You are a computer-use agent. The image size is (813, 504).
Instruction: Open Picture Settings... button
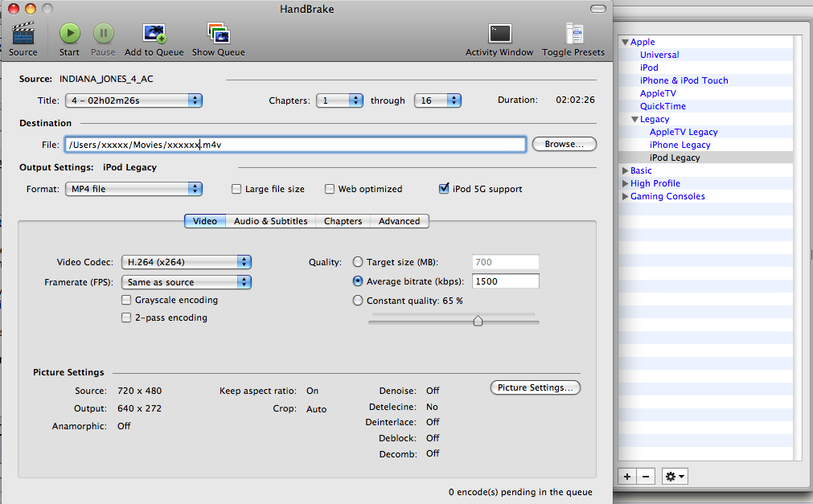[535, 388]
